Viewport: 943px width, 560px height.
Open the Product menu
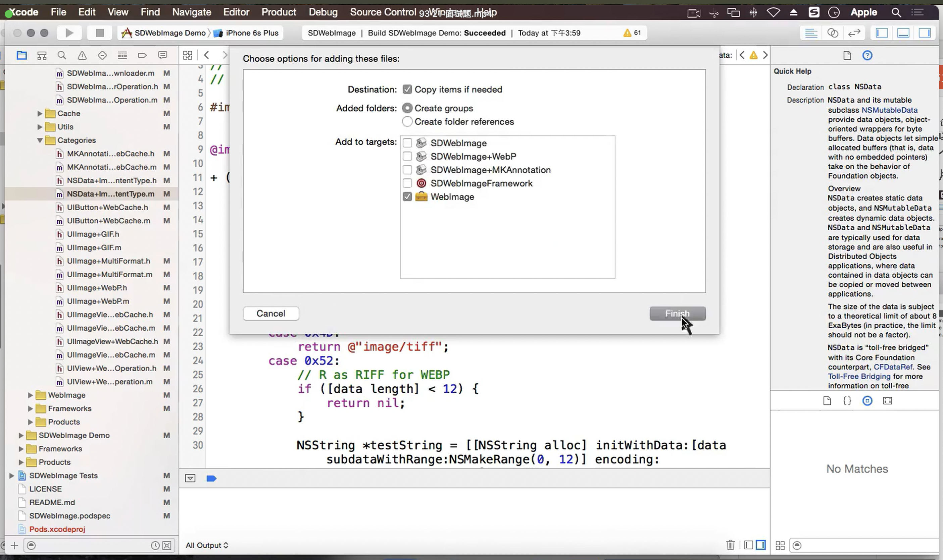(279, 12)
